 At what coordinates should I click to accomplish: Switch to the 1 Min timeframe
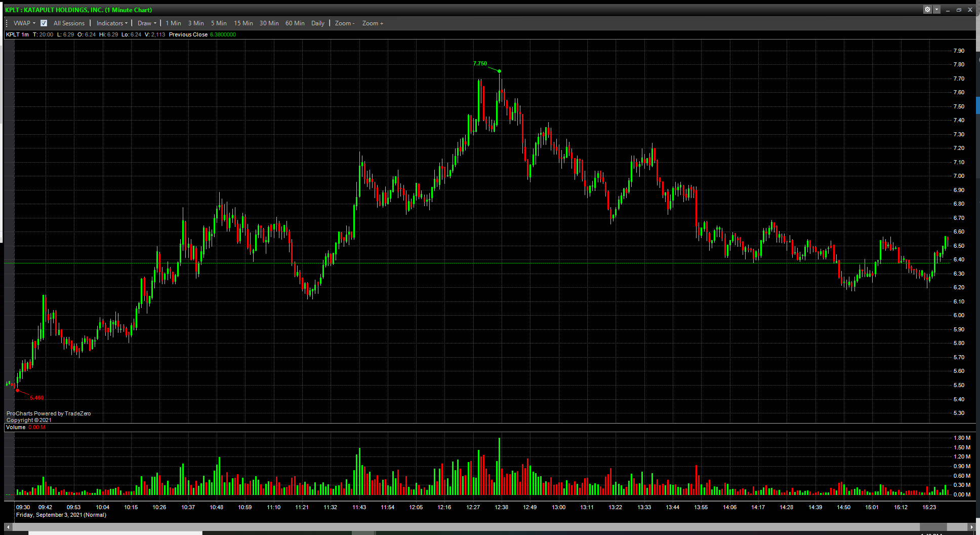(x=173, y=23)
